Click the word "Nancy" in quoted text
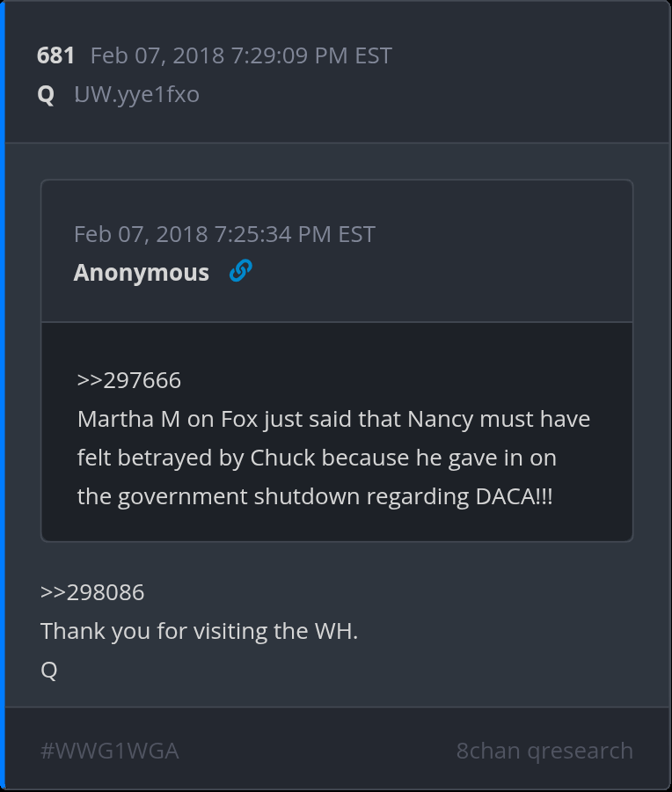Viewport: 672px width, 792px height. pyautogui.click(x=441, y=419)
